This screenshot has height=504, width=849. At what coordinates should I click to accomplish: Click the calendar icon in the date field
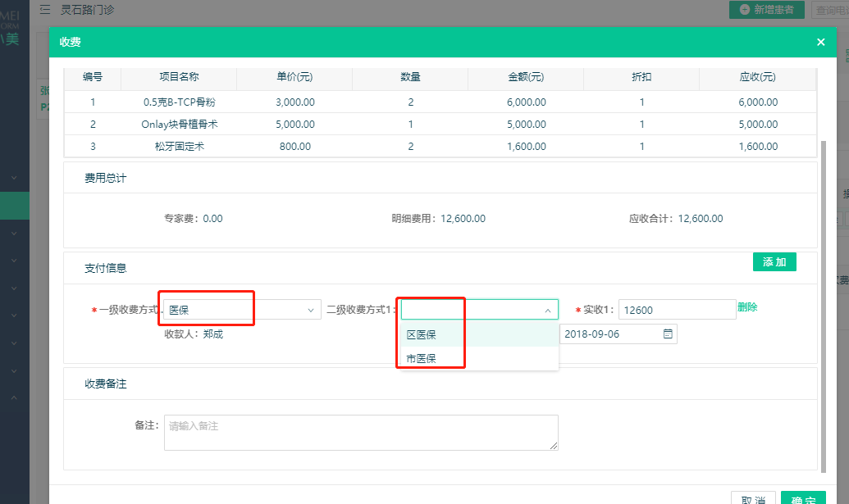click(x=668, y=334)
